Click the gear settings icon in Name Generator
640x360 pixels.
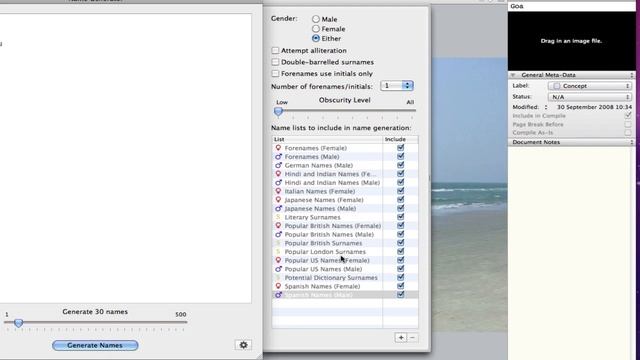244,345
